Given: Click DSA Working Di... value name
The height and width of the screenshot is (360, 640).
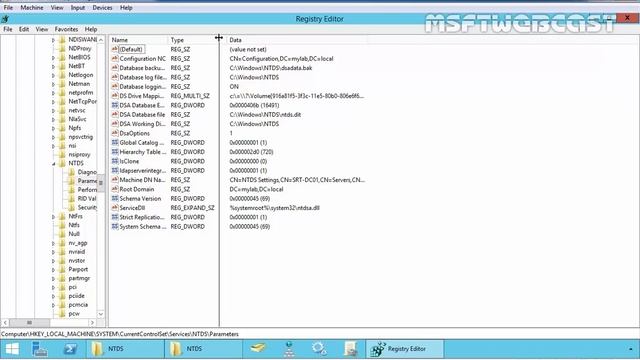Looking at the screenshot, I should 142,124.
